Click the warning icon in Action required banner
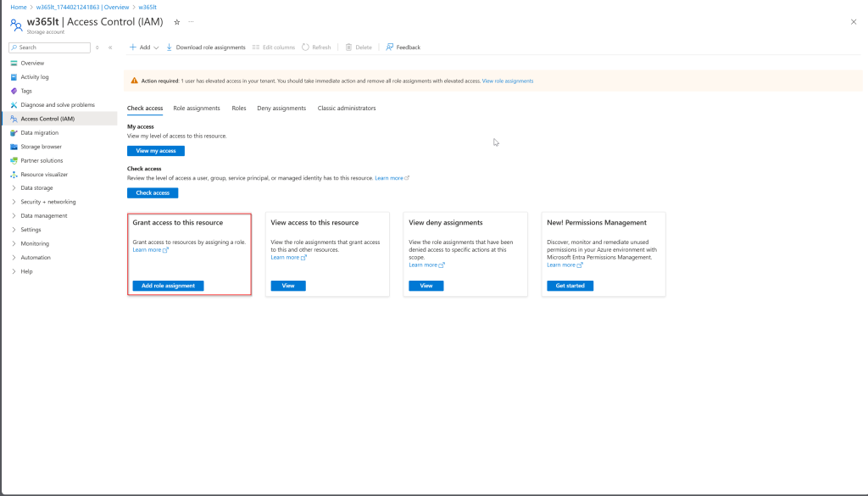This screenshot has width=868, height=496. coord(134,81)
